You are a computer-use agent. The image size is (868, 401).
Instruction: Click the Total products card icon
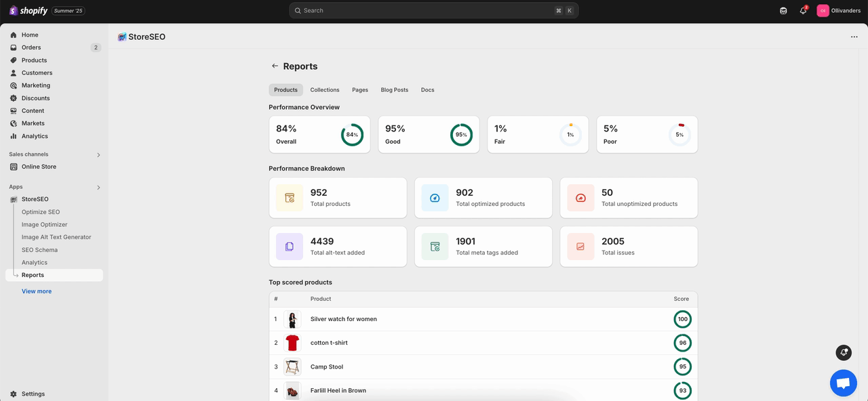pos(290,198)
